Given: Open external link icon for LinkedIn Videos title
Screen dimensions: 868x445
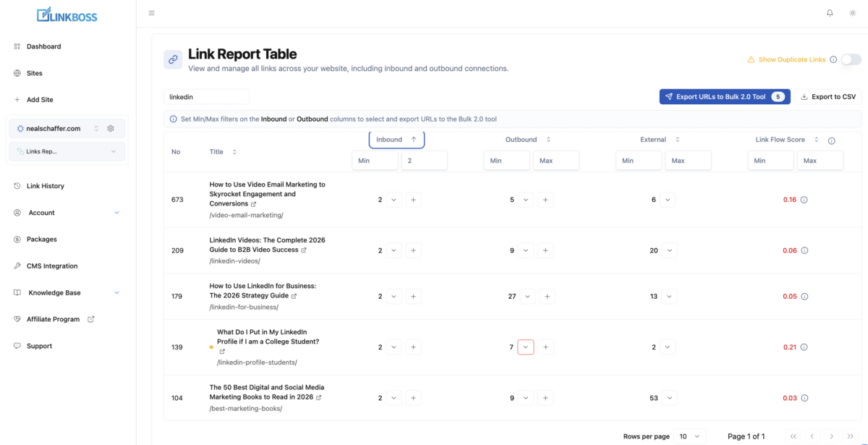Looking at the screenshot, I should 304,250.
